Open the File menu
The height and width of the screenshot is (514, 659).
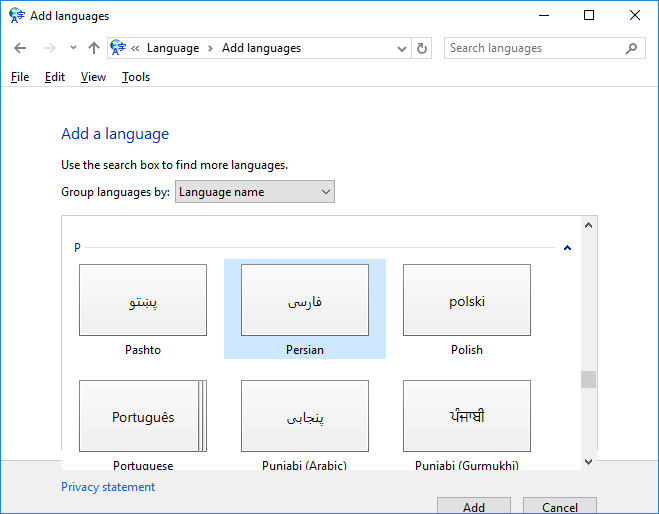pyautogui.click(x=20, y=77)
